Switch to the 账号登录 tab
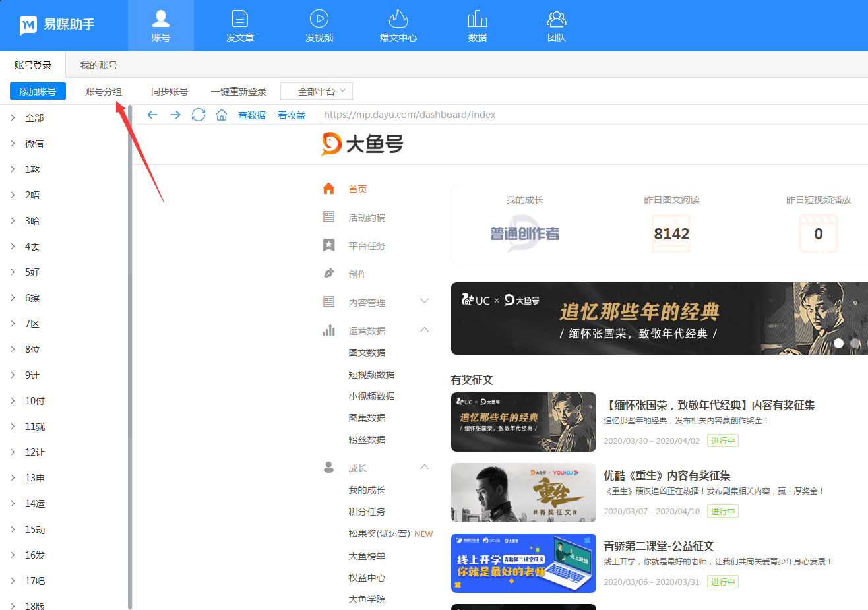The width and height of the screenshot is (868, 610). [33, 65]
